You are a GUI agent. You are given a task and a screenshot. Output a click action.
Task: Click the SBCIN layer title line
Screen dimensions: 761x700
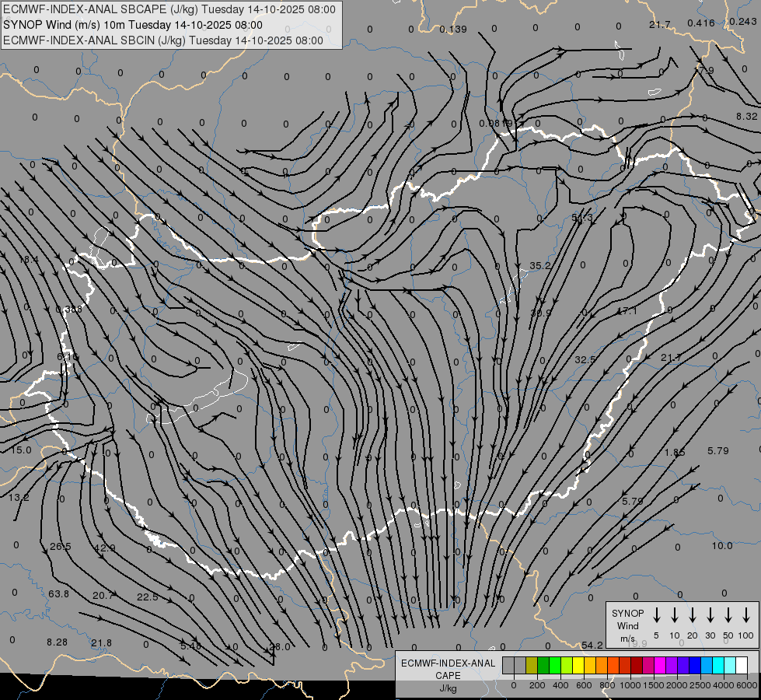[163, 40]
